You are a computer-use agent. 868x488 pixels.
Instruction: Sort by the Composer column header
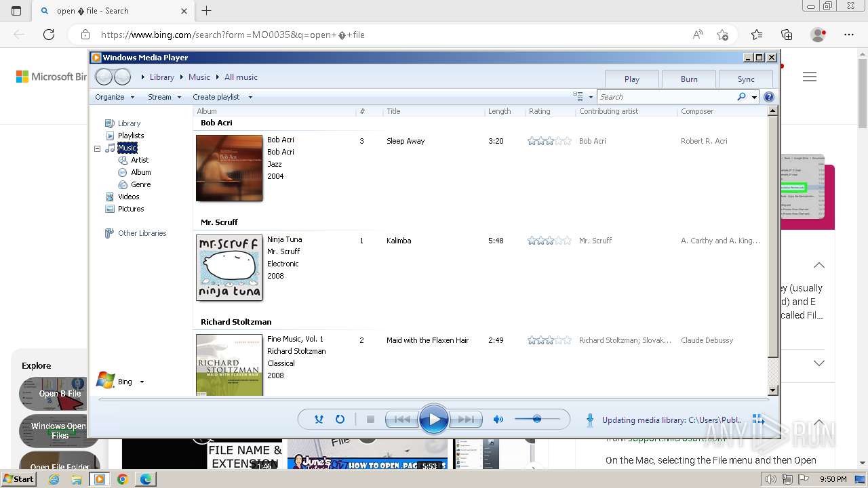(x=722, y=111)
